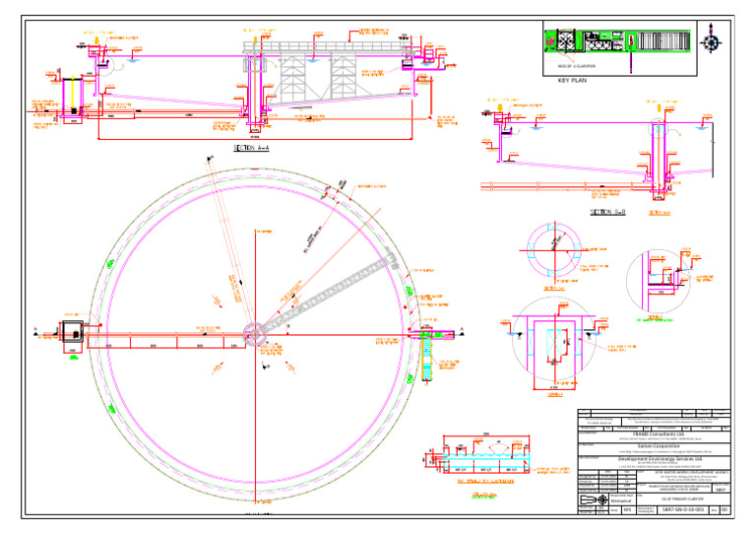Click the "SECTION B-B" title

608,212
